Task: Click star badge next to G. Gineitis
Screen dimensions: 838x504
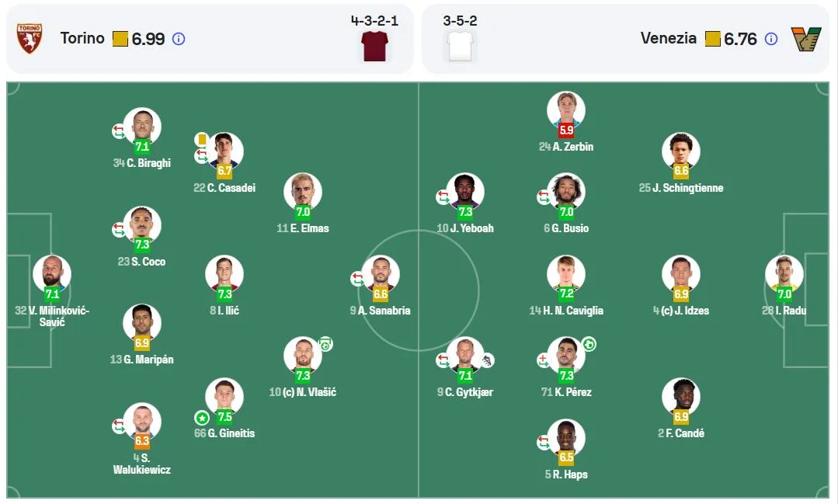Action: (x=201, y=418)
